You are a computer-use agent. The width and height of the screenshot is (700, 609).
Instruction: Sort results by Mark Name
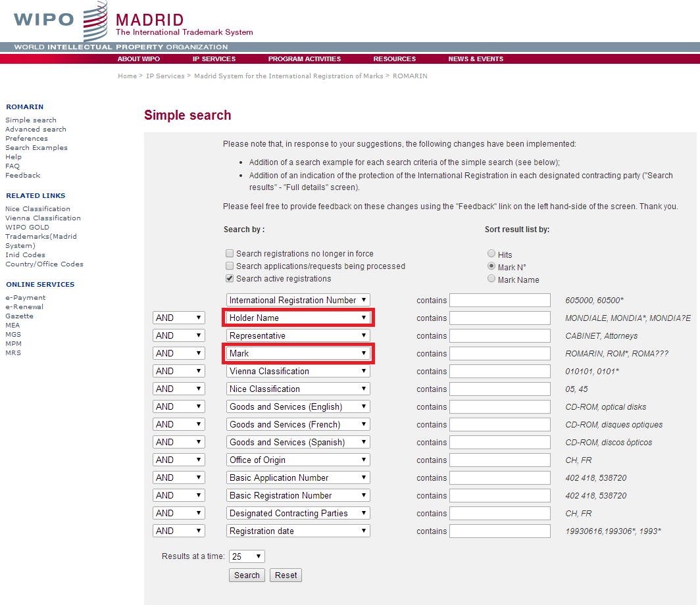pos(491,279)
